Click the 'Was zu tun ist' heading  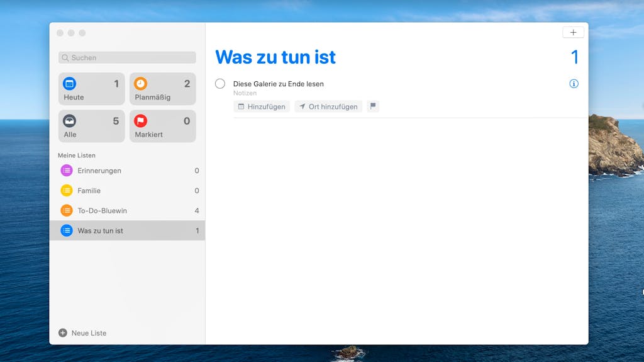(275, 57)
